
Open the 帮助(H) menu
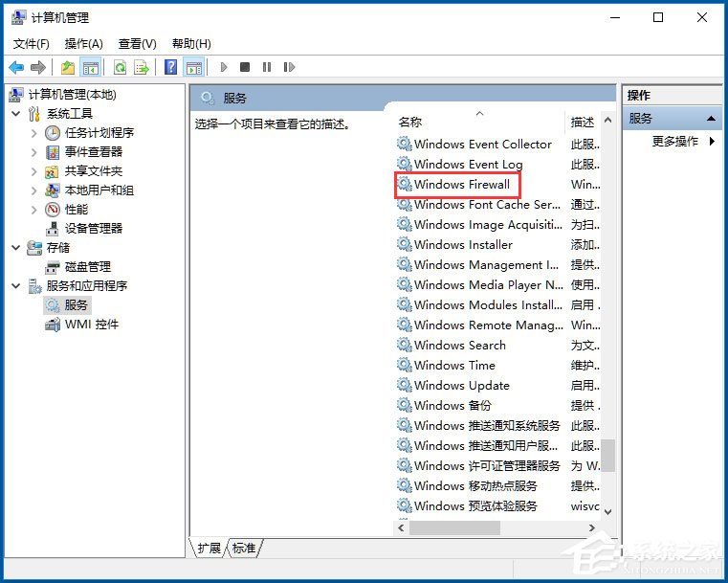pyautogui.click(x=191, y=44)
